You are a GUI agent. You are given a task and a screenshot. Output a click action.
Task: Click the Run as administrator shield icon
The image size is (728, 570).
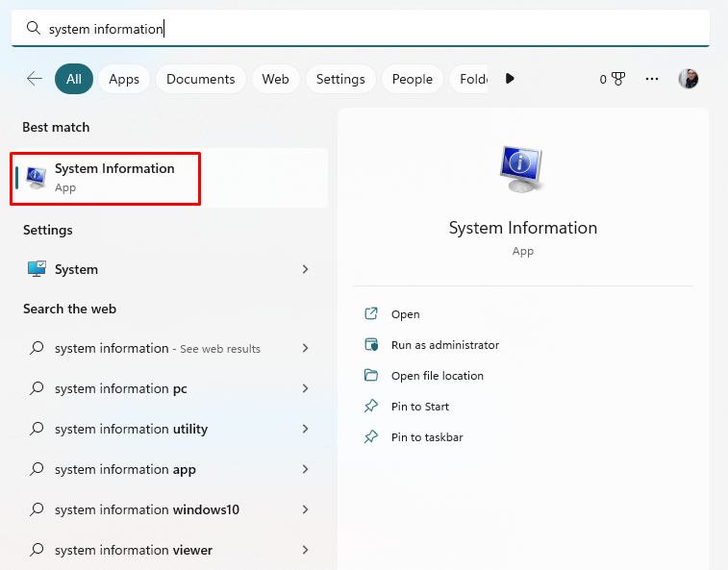click(371, 345)
